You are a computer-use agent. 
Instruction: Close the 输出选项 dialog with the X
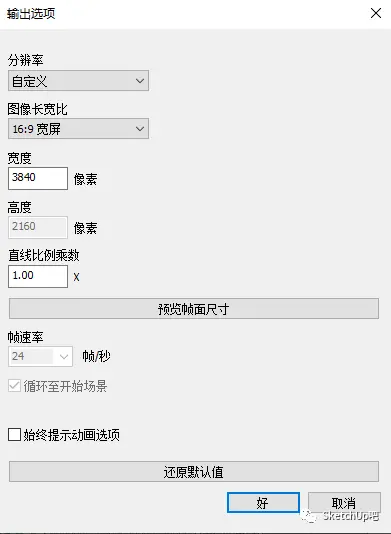coord(376,13)
